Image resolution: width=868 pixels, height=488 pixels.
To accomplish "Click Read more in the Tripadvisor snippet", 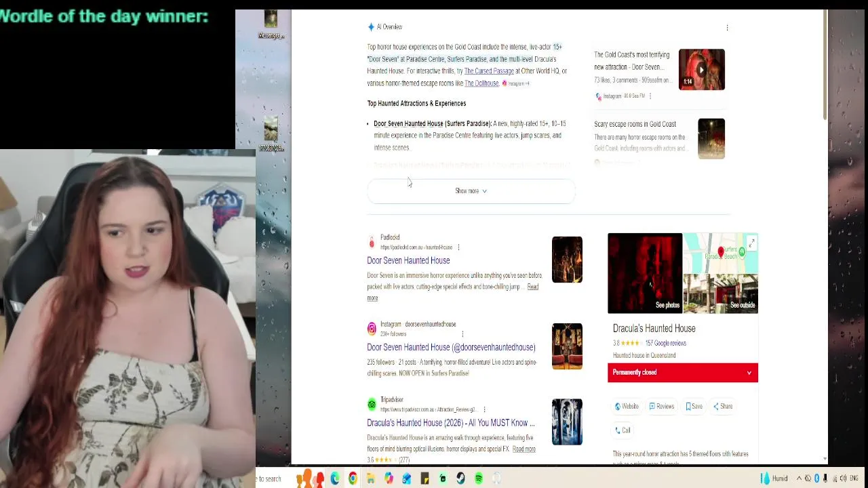I will [x=524, y=449].
